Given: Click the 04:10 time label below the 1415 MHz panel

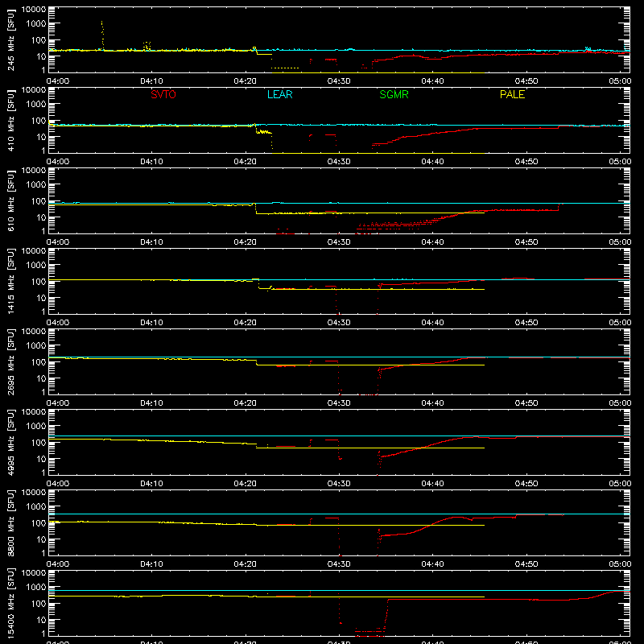Looking at the screenshot, I should click(151, 323).
